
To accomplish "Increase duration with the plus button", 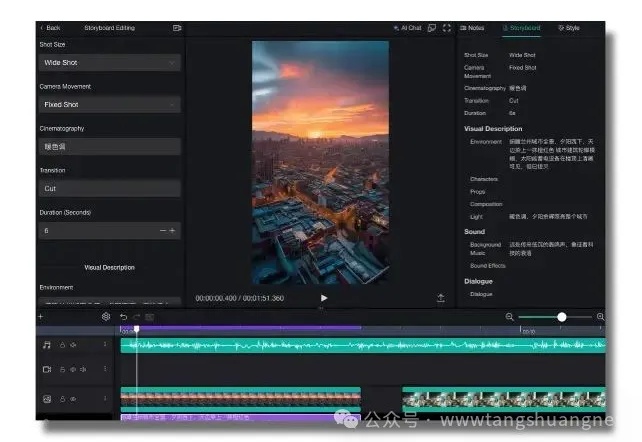I will (172, 231).
